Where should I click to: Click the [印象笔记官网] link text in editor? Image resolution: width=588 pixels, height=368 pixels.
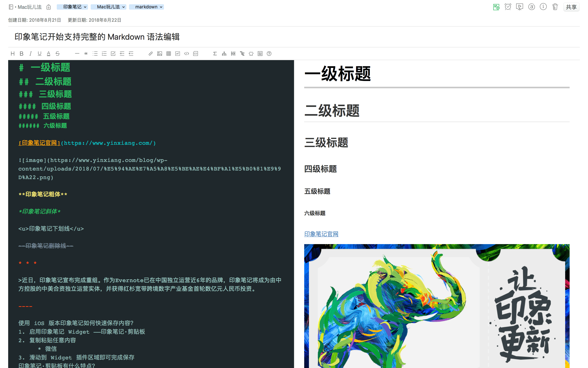pyautogui.click(x=39, y=143)
